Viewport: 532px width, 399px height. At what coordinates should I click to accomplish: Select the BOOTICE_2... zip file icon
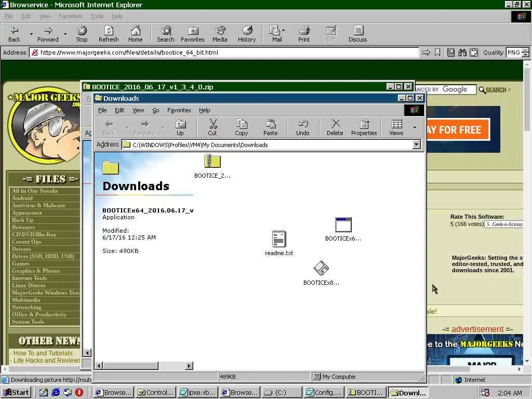coord(212,166)
